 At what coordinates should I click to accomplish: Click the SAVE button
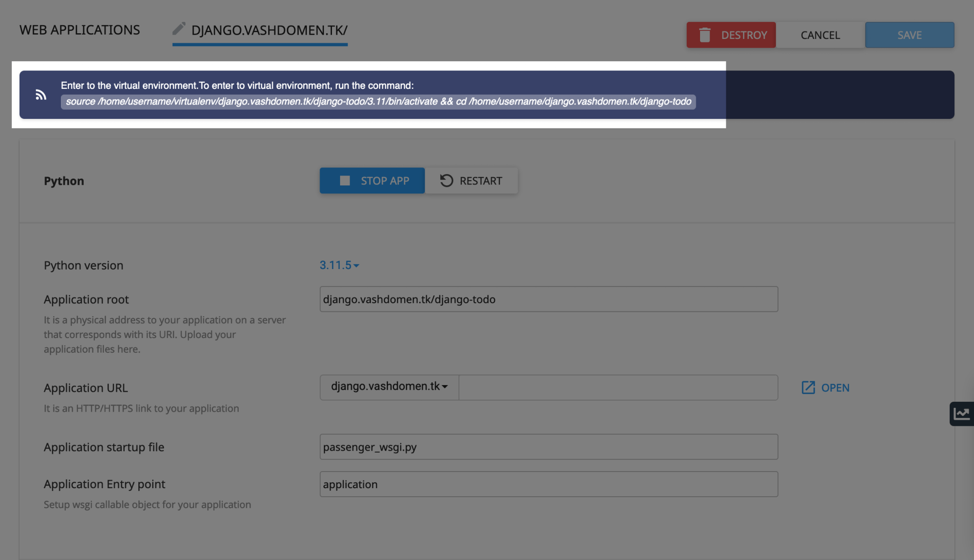[x=909, y=35]
